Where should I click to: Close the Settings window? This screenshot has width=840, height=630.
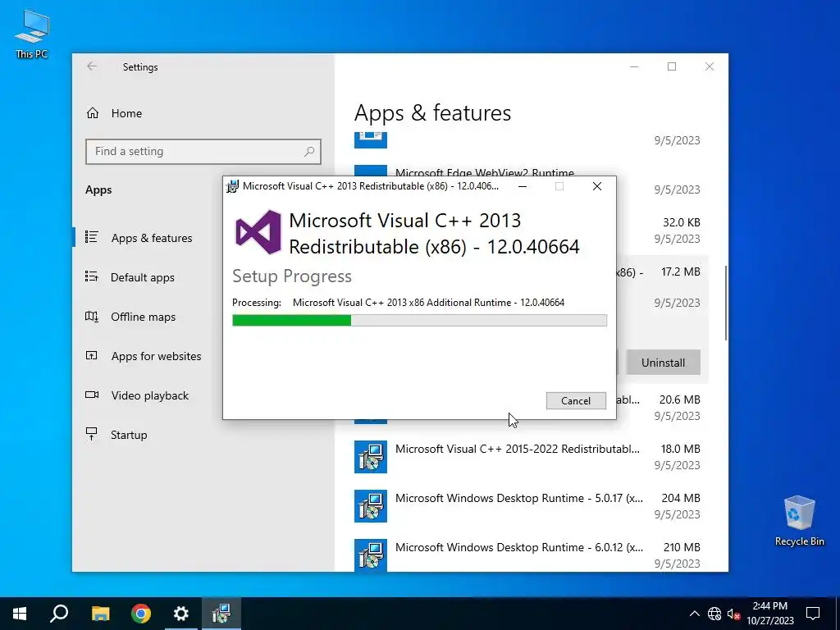pos(710,66)
